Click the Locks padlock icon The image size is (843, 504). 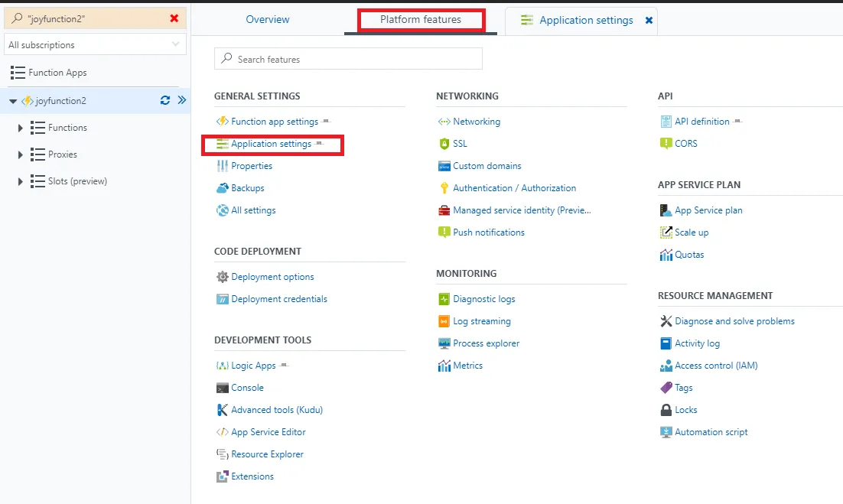point(666,410)
